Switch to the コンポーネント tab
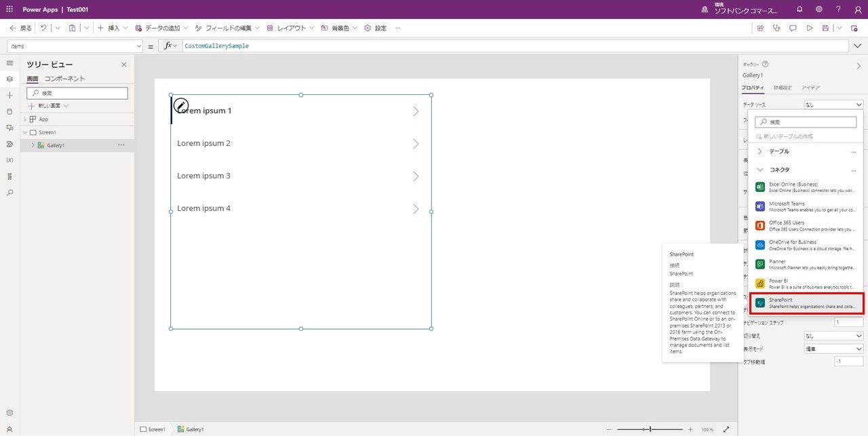Screen dimensions: 868x436 click(x=65, y=79)
